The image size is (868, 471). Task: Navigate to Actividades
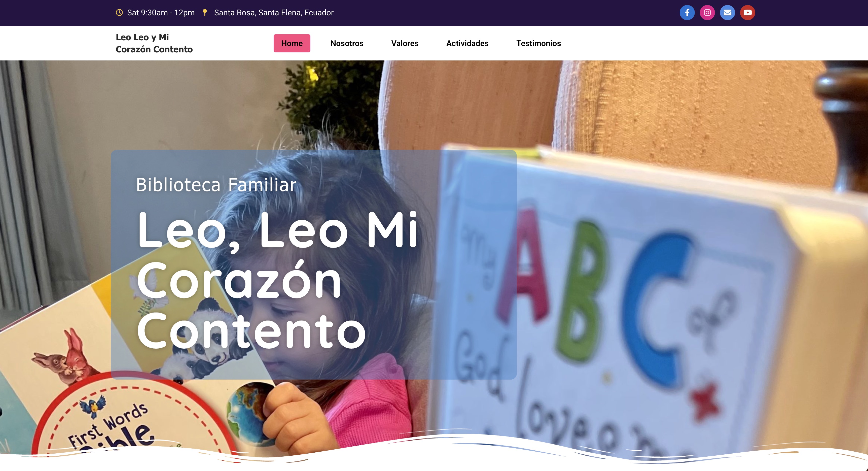[x=467, y=43]
